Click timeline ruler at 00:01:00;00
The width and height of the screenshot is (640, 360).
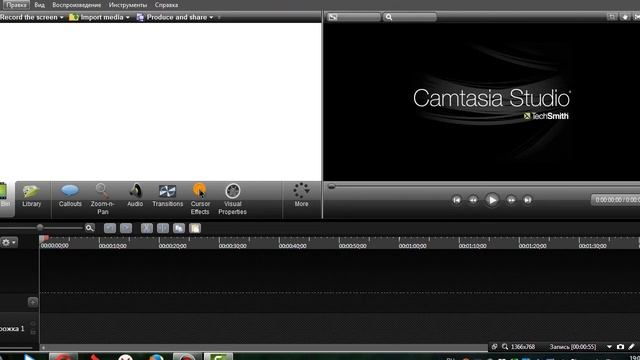tap(413, 246)
